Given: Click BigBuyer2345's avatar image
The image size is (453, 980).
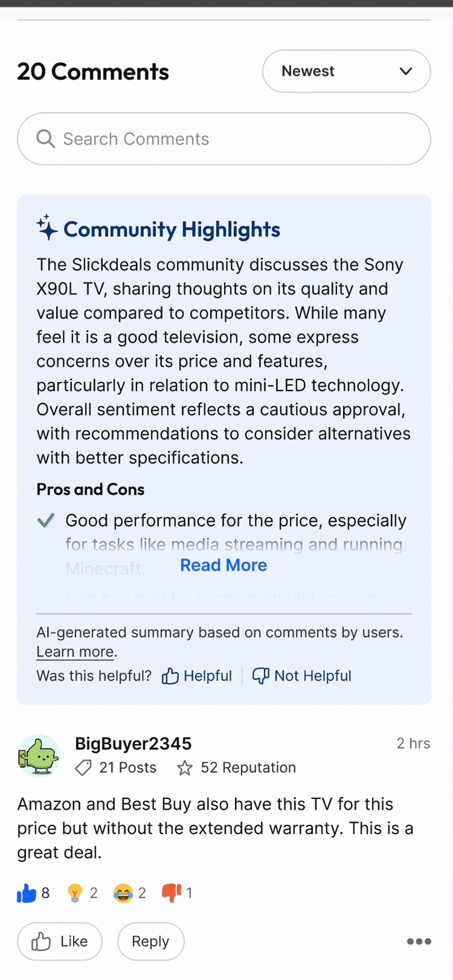Looking at the screenshot, I should coord(39,755).
